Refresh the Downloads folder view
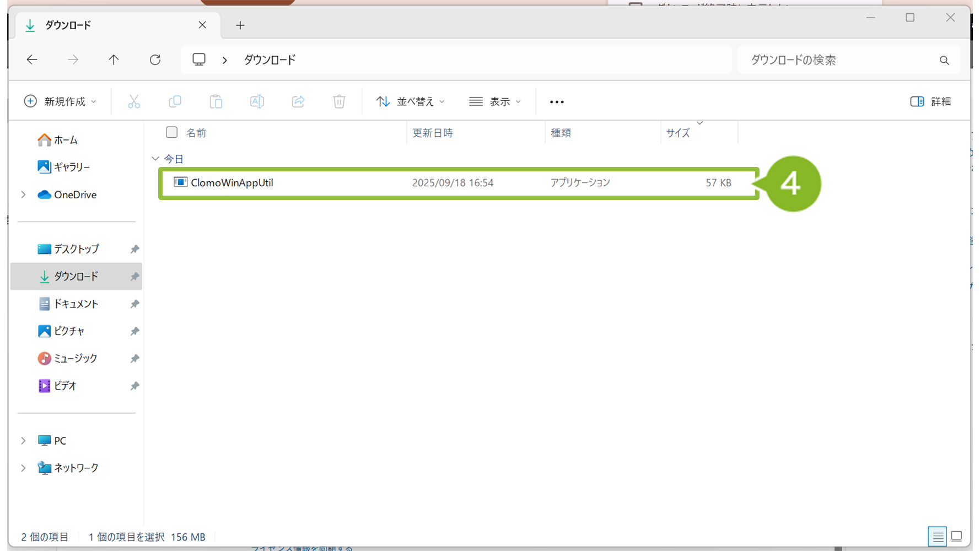Screen dimensions: 980x551 tap(155, 60)
